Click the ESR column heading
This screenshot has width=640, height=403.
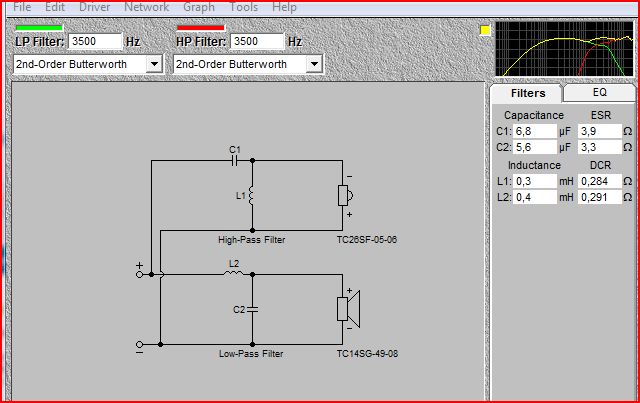tap(601, 116)
